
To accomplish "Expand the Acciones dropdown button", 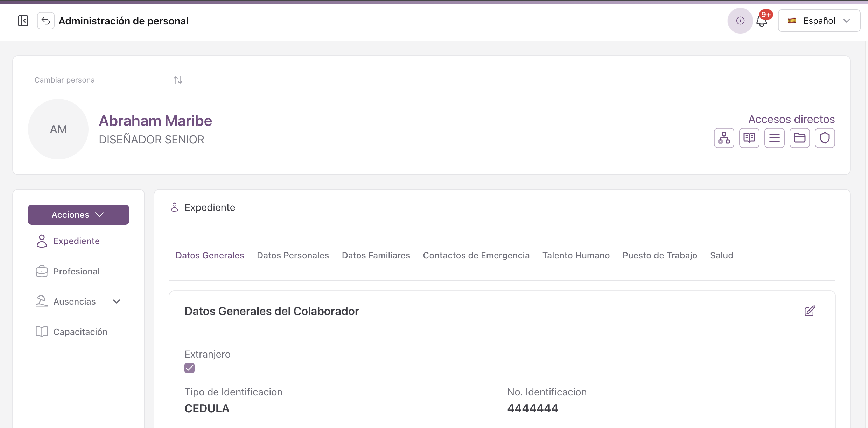I will [x=78, y=215].
